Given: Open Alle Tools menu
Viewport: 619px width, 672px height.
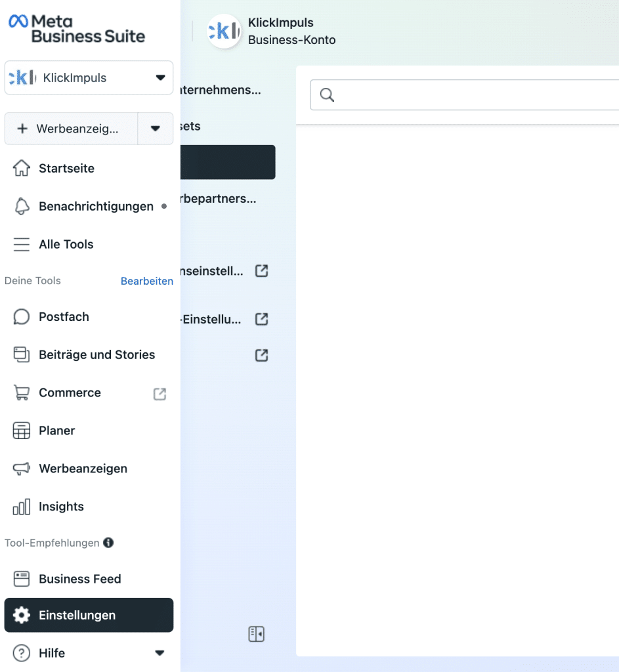Looking at the screenshot, I should [x=66, y=245].
